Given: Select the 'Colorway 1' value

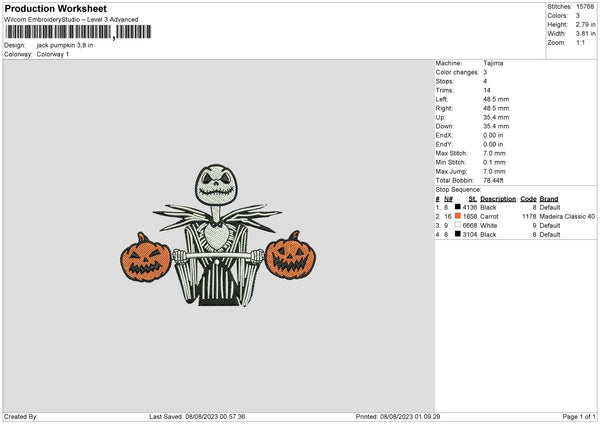Looking at the screenshot, I should coord(53,54).
